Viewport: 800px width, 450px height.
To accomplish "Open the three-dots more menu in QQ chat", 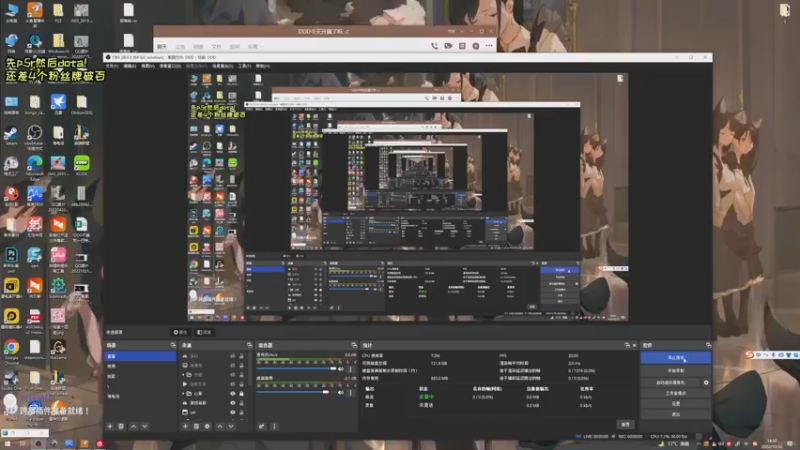I will pos(489,46).
